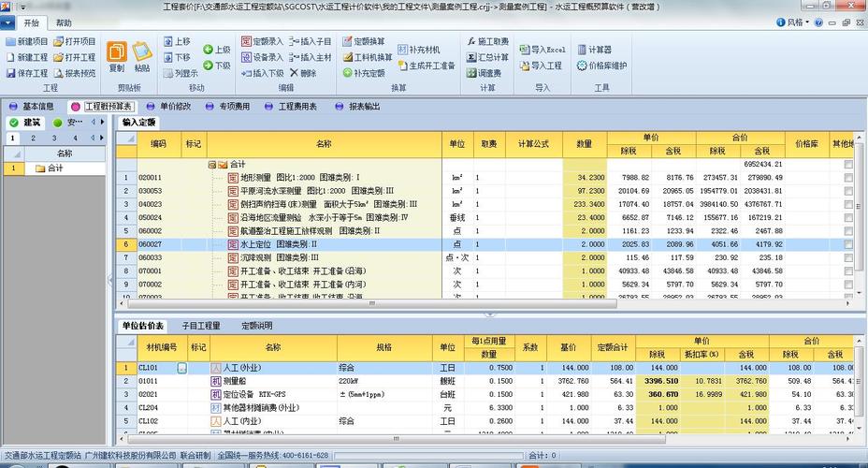The height and width of the screenshot is (468, 868).
Task: Open the 单价修改 tab
Action: (x=169, y=107)
